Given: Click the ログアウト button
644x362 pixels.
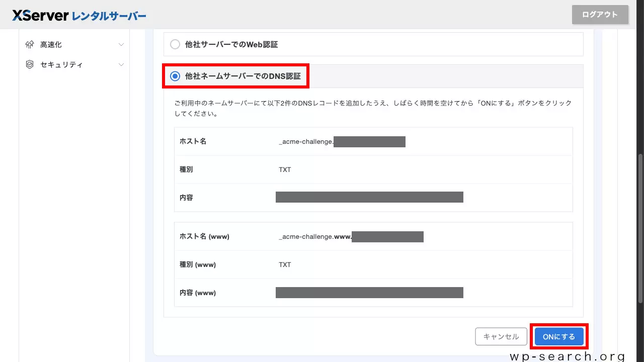Looking at the screenshot, I should pos(600,15).
